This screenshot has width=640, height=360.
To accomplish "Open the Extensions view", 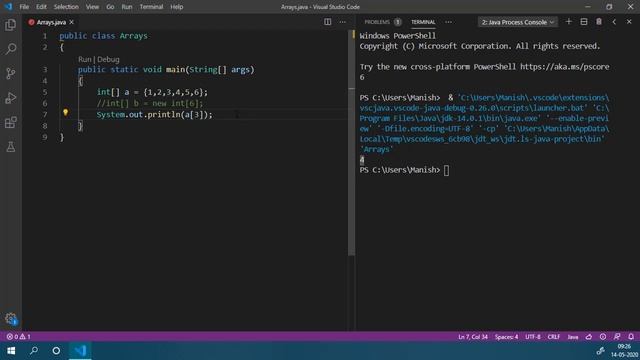I will (11, 122).
